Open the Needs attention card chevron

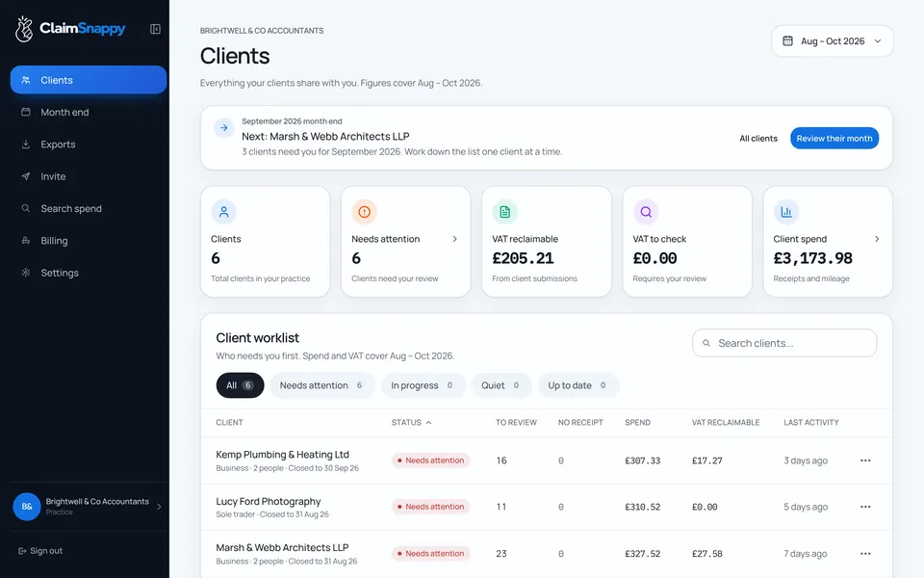click(x=454, y=239)
